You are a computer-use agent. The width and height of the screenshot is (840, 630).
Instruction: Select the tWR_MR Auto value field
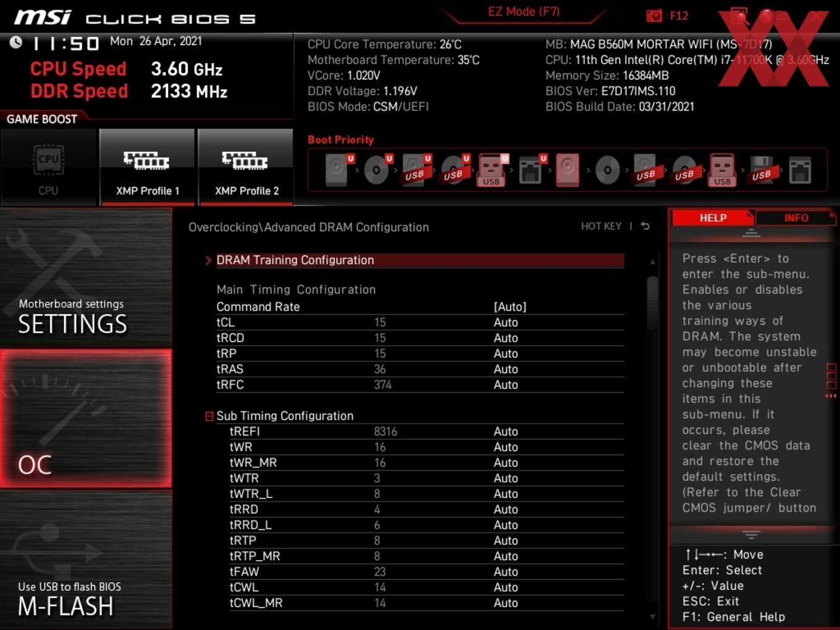click(505, 463)
